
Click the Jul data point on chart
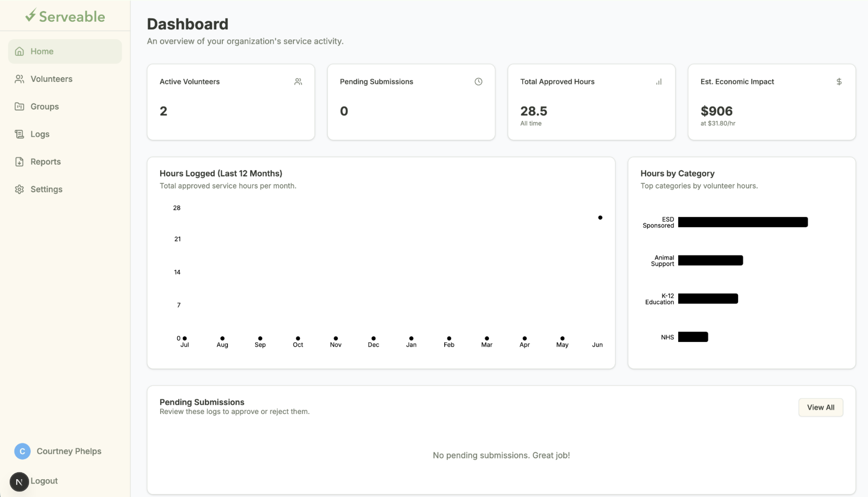tap(185, 338)
